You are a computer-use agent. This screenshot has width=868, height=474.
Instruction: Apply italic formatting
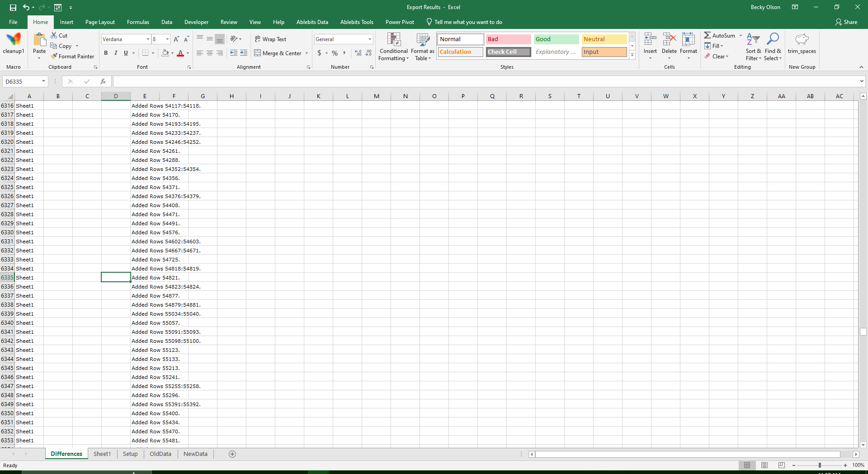pos(115,53)
